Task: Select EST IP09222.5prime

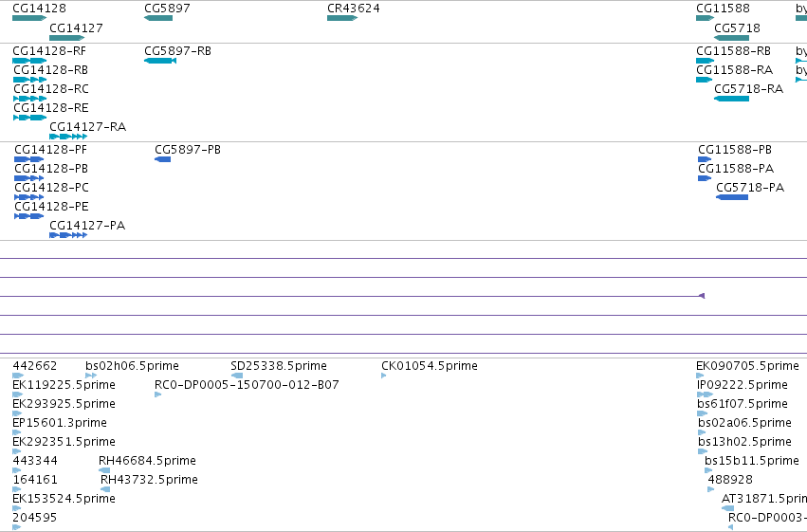Action: [x=705, y=394]
